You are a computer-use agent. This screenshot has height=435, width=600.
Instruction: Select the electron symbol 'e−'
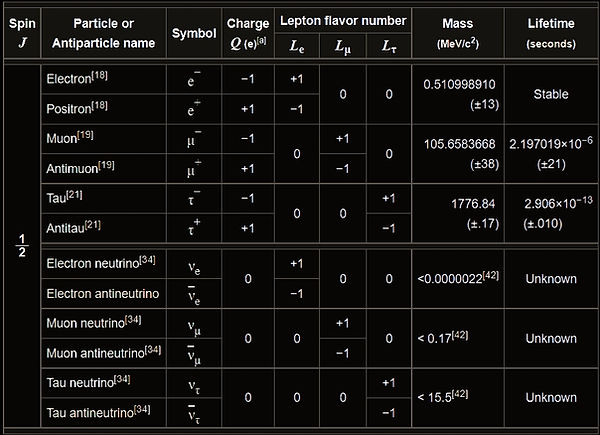194,79
